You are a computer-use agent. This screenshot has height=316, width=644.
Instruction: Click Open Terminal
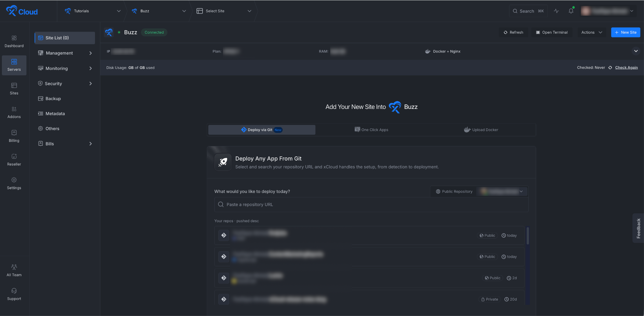point(552,32)
